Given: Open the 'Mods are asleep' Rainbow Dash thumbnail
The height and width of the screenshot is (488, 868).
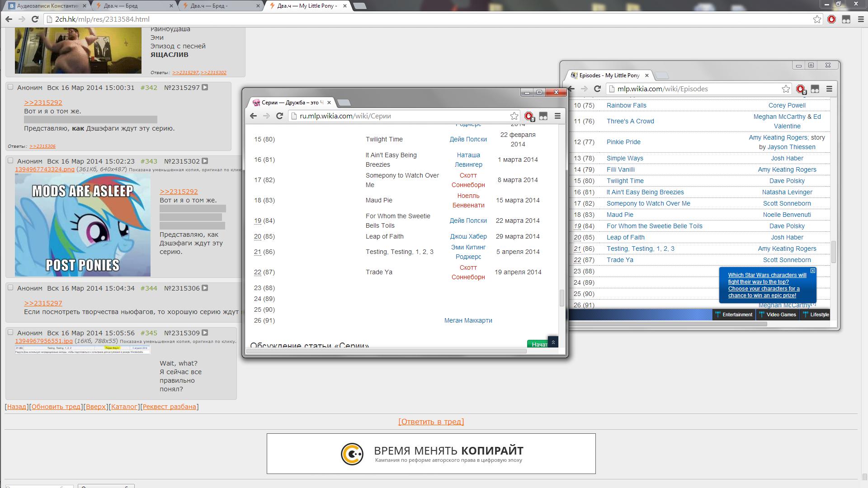Looking at the screenshot, I should click(83, 225).
